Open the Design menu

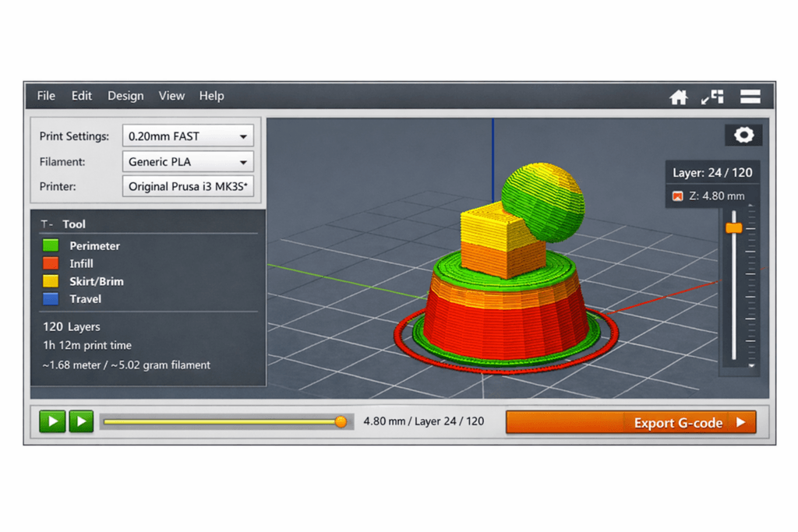coord(125,96)
